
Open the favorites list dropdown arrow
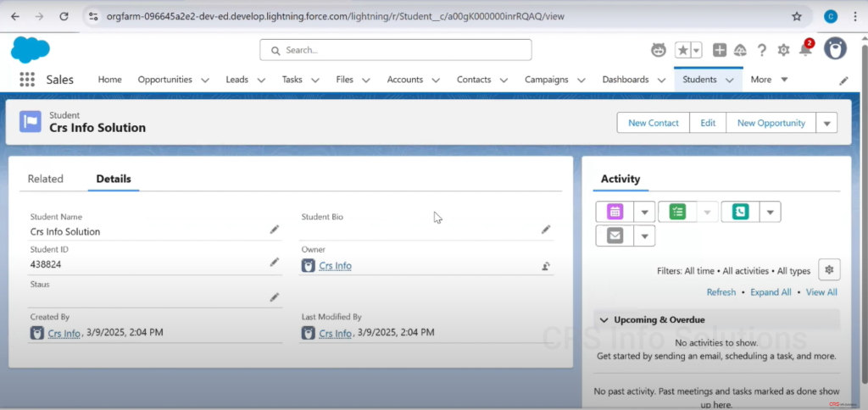tap(697, 50)
